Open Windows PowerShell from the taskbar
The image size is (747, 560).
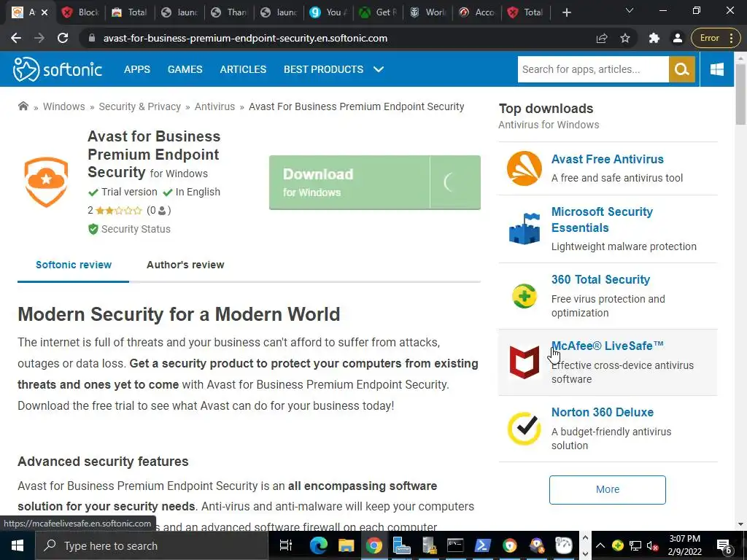(x=482, y=545)
